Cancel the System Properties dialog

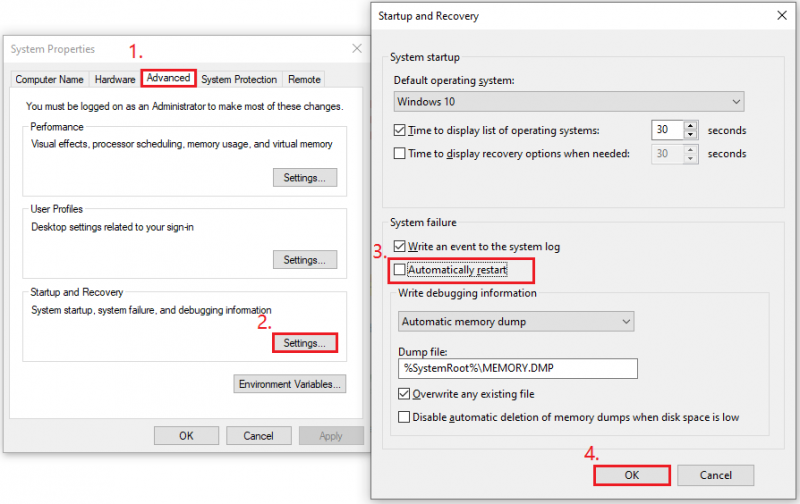click(x=259, y=436)
